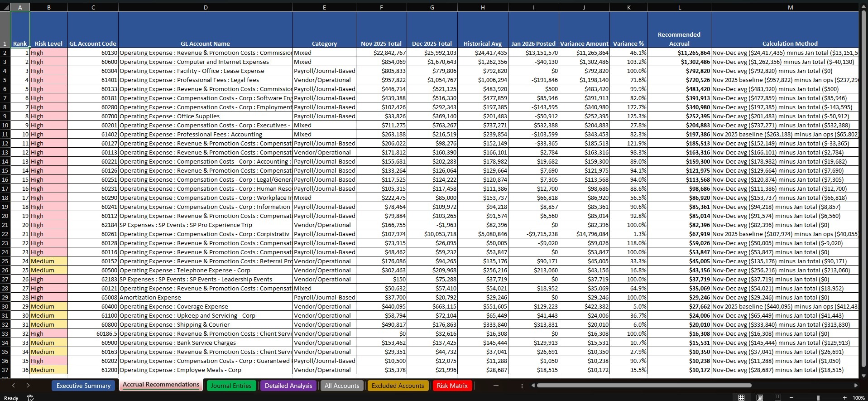Screen dimensions: 868x401
Task: Zoom in using plus icon
Action: pyautogui.click(x=844, y=397)
